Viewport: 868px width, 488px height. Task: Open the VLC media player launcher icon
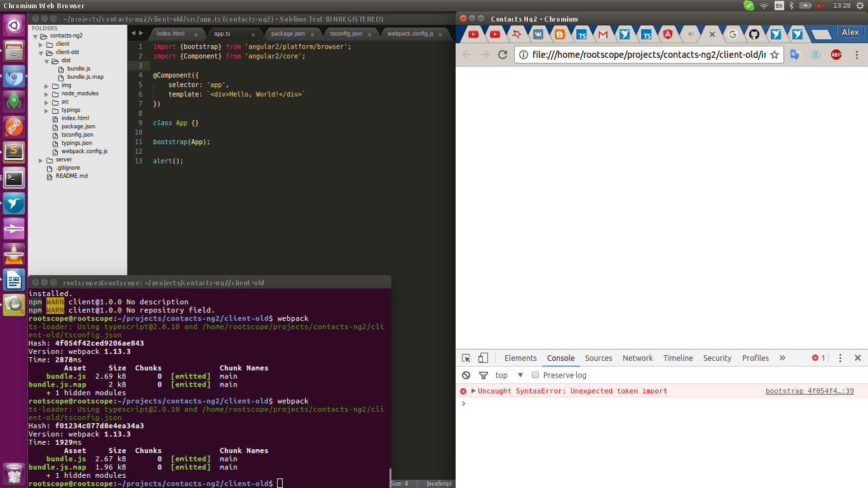click(x=14, y=254)
